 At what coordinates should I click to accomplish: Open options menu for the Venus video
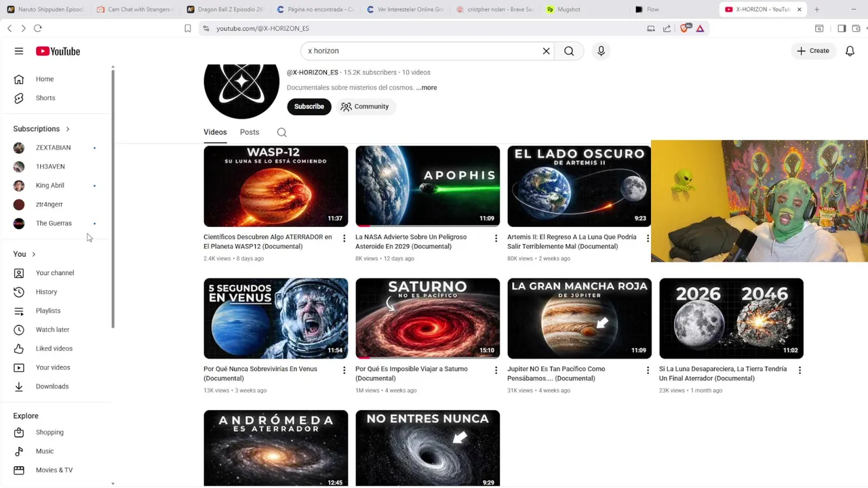[x=344, y=371]
